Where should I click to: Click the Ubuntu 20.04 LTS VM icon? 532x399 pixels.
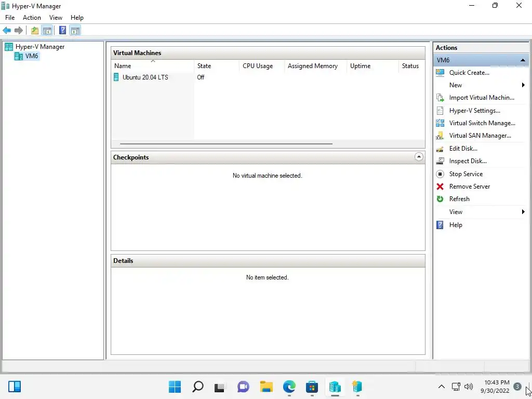coord(116,77)
